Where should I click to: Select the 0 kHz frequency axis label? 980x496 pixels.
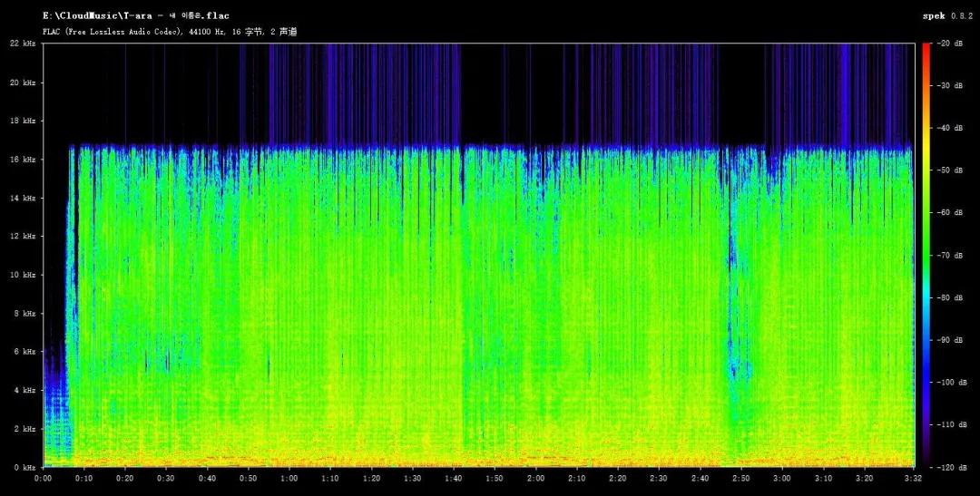point(27,467)
